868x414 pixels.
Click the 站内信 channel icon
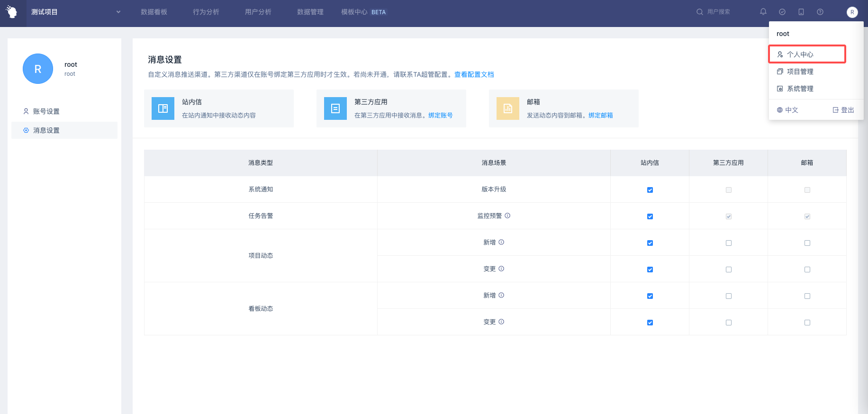163,108
